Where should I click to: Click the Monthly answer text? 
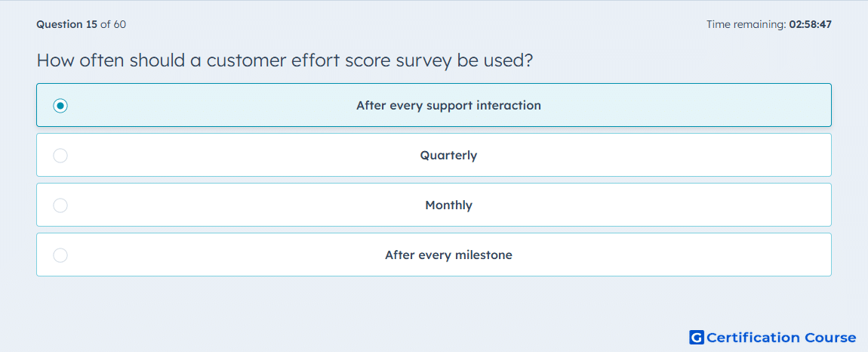pos(448,205)
